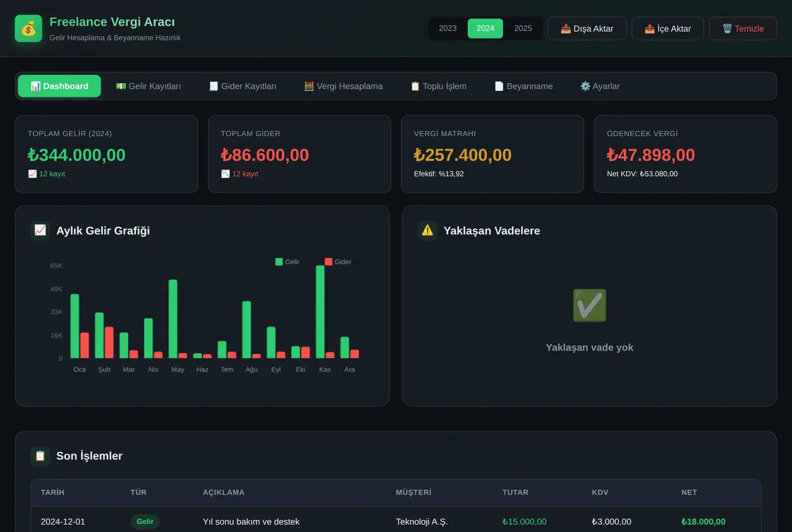Go to the Toplu İşlem tab
Viewport: 792px width, 532px height.
438,86
